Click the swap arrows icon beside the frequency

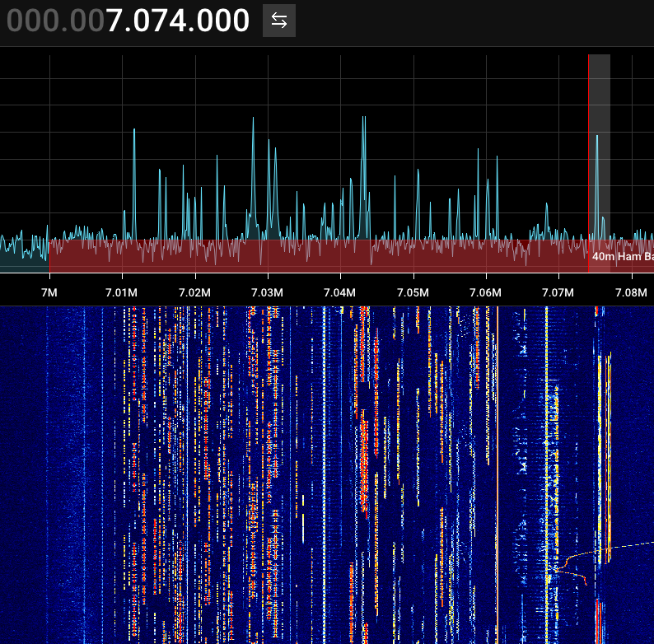point(279,21)
